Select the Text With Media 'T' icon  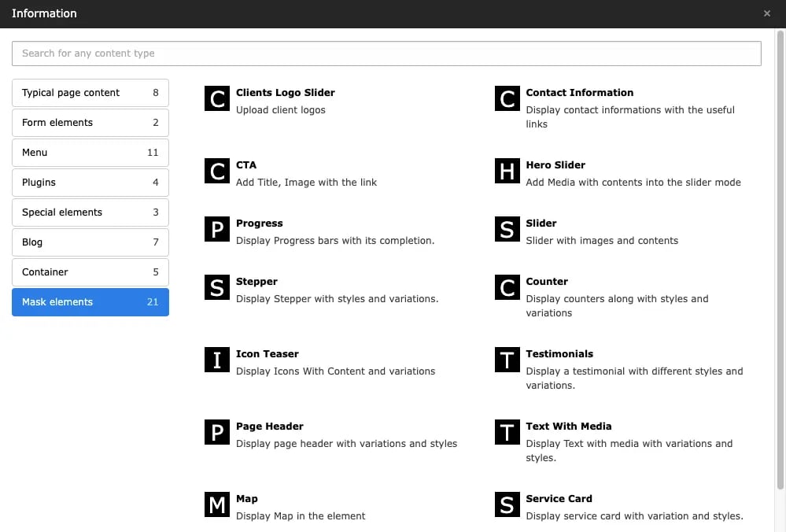pos(507,432)
